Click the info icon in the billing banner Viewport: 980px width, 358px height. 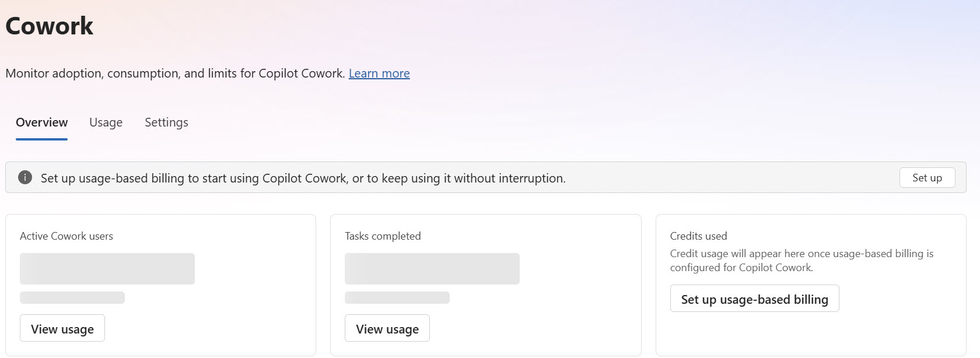click(25, 177)
